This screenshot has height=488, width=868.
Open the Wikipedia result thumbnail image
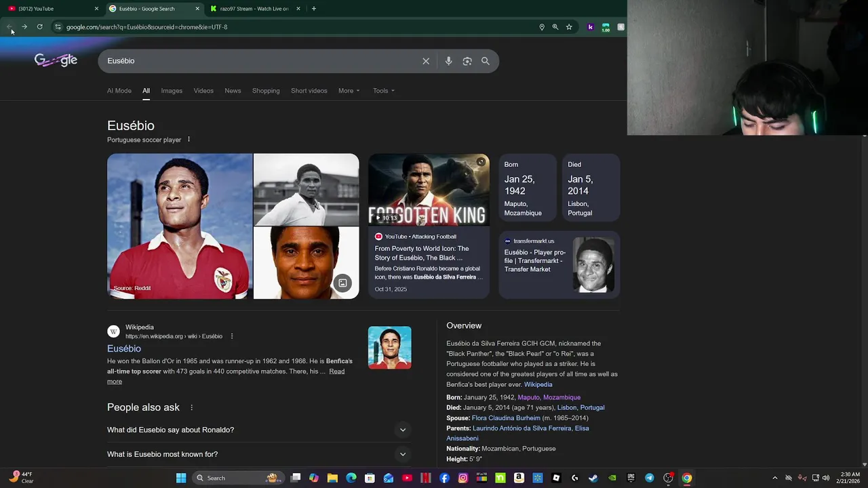(x=389, y=348)
